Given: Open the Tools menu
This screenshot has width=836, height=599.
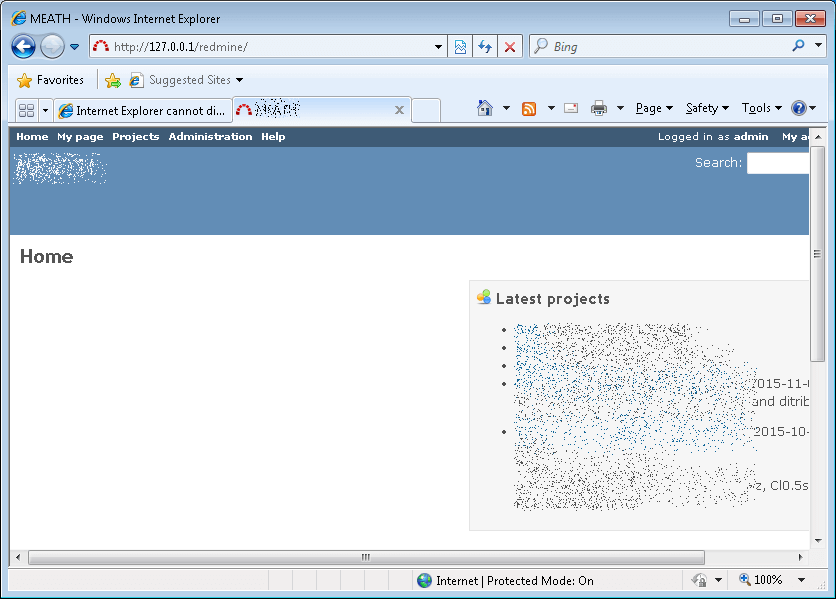Looking at the screenshot, I should click(760, 108).
